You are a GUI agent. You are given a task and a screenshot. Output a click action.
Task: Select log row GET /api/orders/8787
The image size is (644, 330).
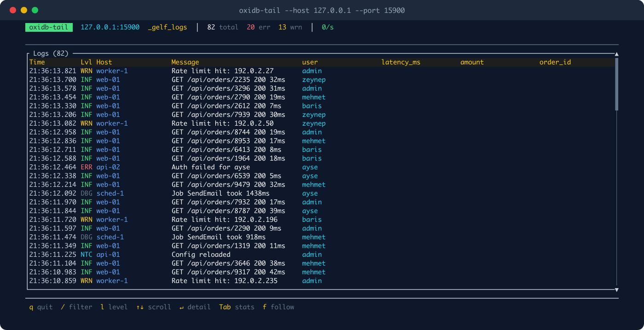tap(321, 211)
